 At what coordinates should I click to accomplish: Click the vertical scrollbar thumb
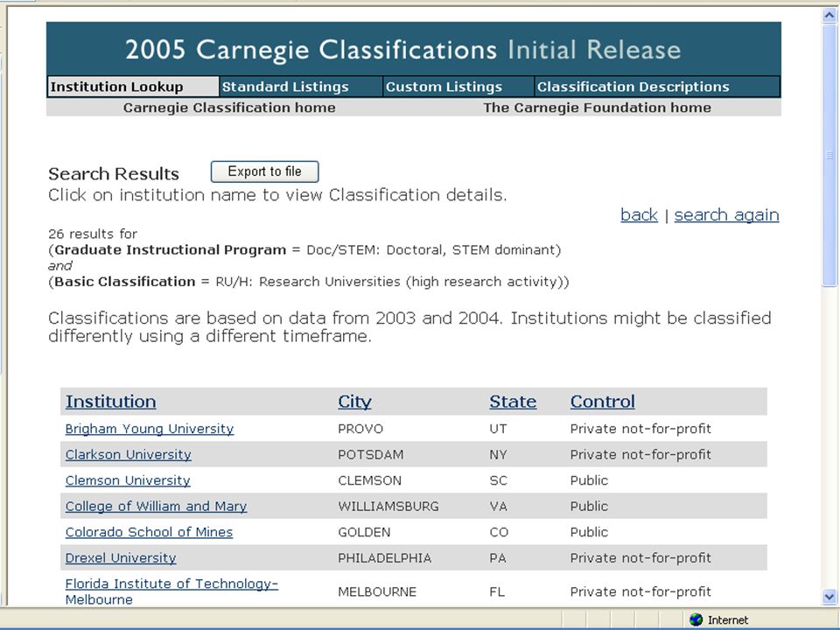click(x=829, y=156)
